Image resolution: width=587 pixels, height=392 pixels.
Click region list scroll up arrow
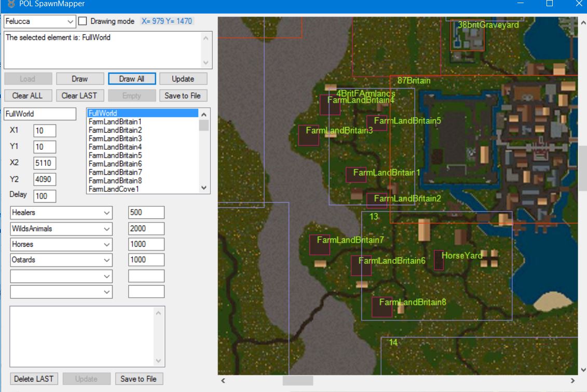tap(204, 115)
